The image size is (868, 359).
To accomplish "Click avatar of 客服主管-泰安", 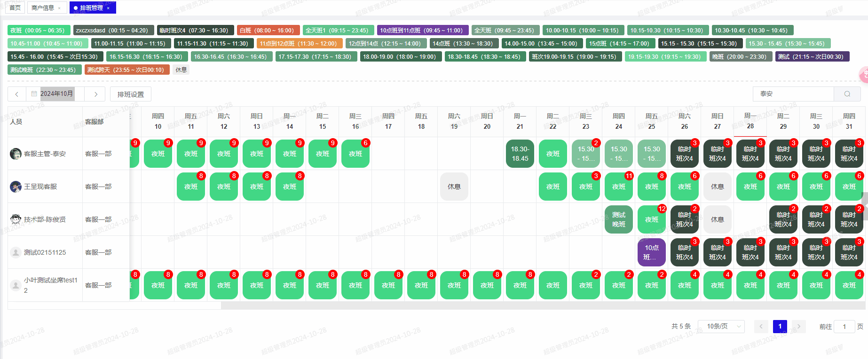I will (x=16, y=154).
